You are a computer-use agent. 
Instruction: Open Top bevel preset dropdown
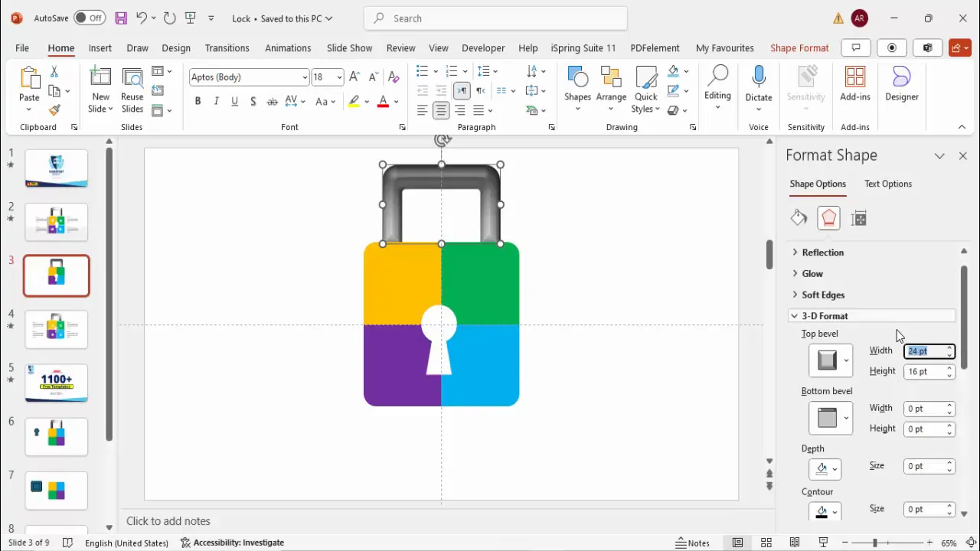tap(846, 360)
